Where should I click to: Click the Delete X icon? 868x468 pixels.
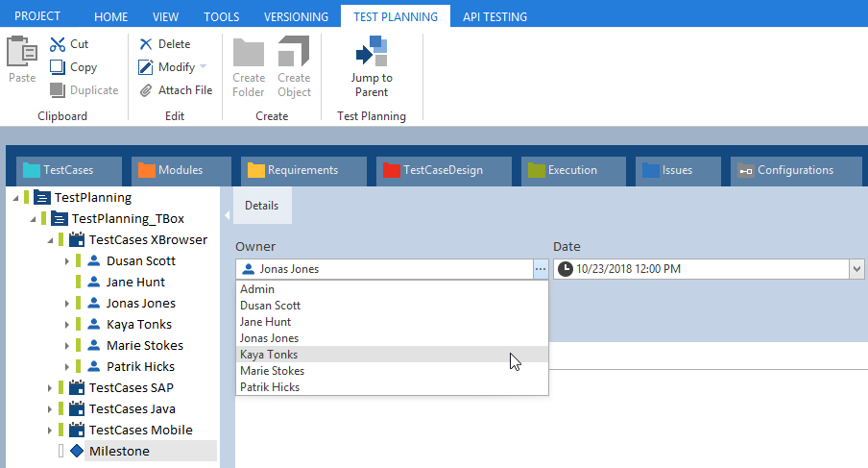click(146, 44)
